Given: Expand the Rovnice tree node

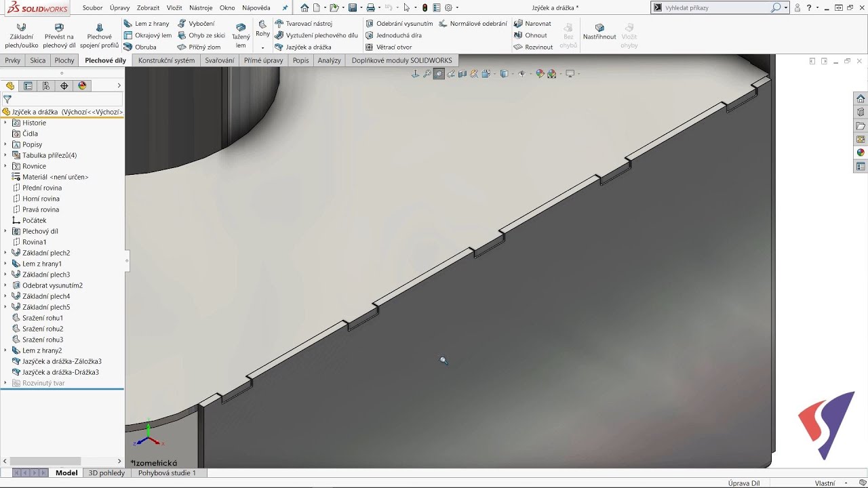Looking at the screenshot, I should 5,166.
